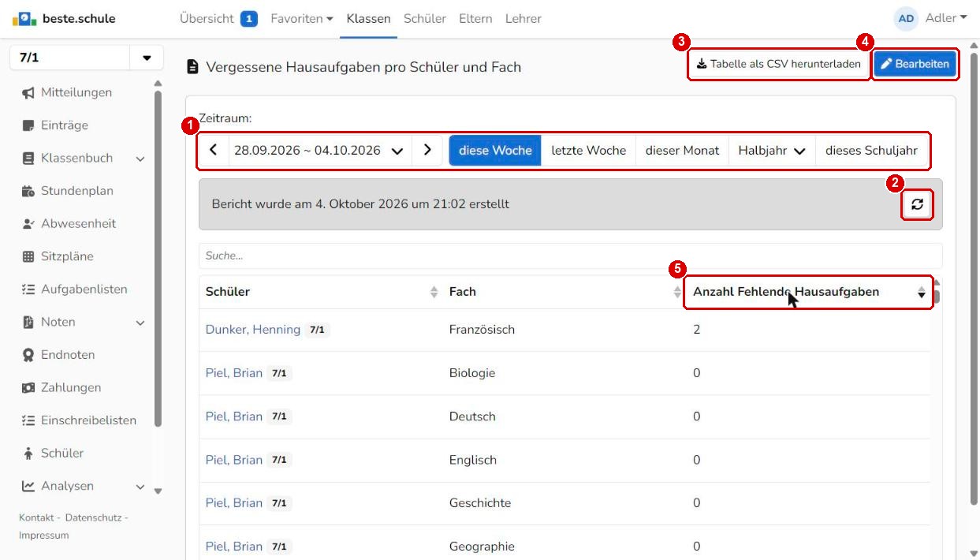Expand the Klassenbuch sidebar section
Viewport: 980px width, 560px height.
click(x=140, y=159)
